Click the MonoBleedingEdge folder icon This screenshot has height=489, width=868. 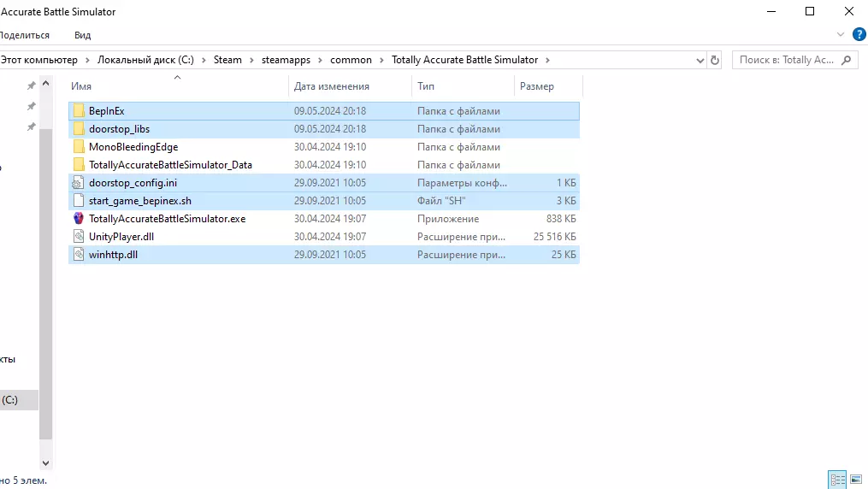79,147
